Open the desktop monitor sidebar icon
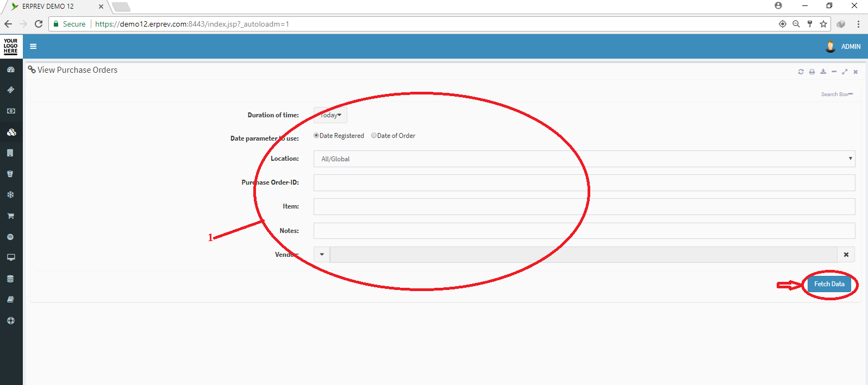This screenshot has height=385, width=868. [11, 257]
